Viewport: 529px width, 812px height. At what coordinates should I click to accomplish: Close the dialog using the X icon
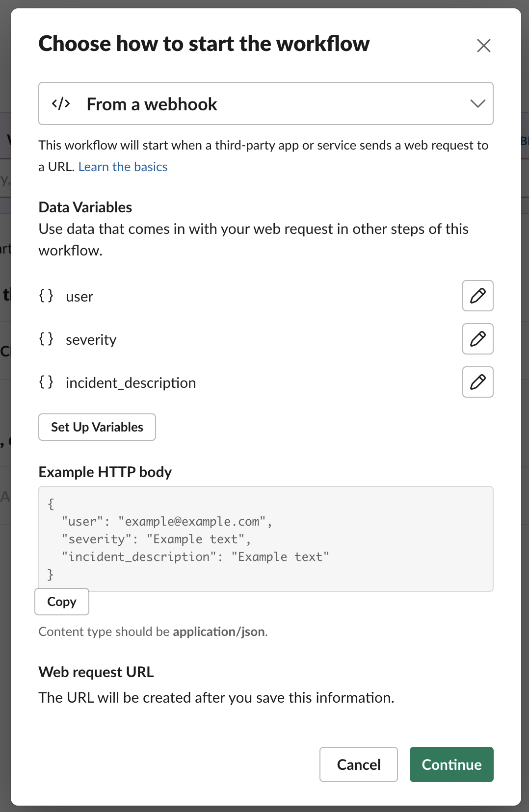(483, 46)
